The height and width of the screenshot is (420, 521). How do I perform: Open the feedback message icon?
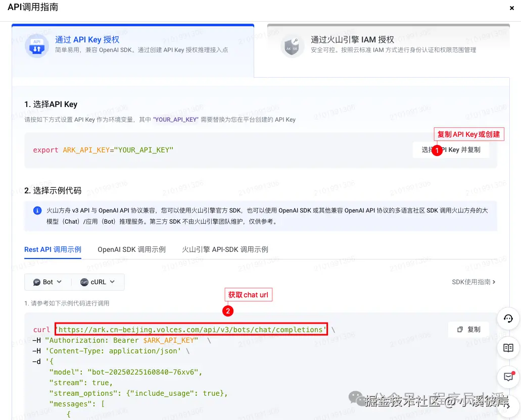coord(508,377)
